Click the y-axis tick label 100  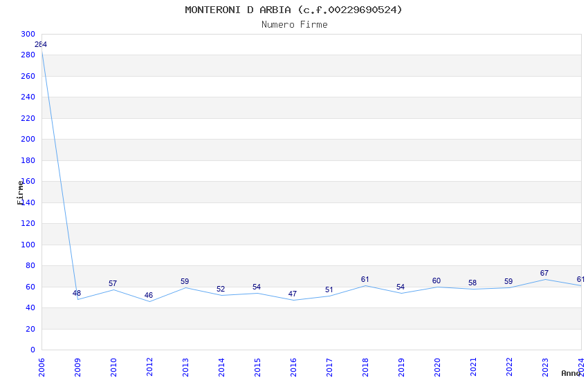pyautogui.click(x=28, y=245)
